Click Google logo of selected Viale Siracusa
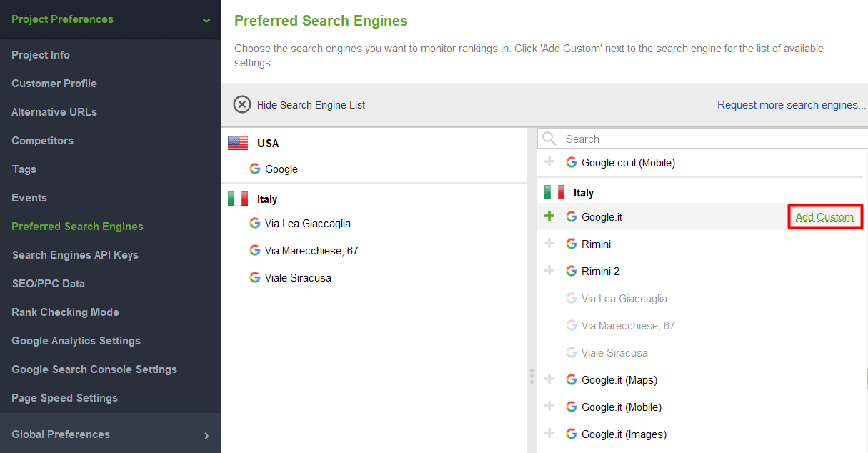 click(255, 277)
